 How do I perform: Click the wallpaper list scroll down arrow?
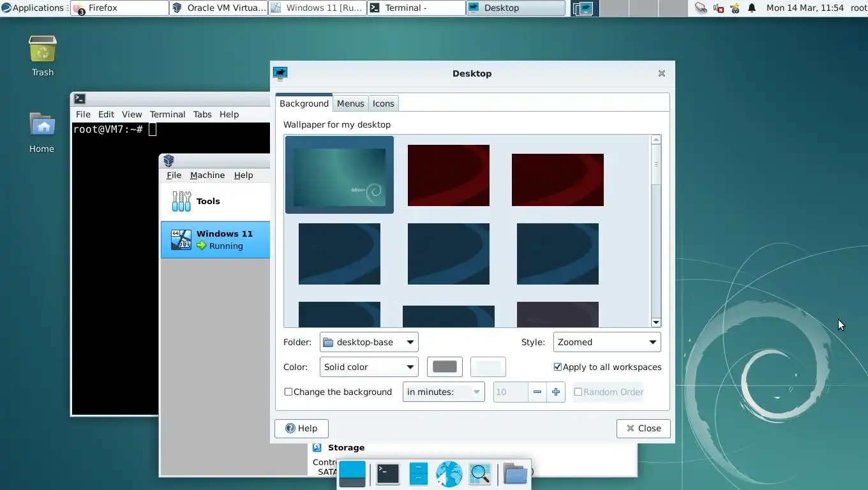tap(655, 323)
